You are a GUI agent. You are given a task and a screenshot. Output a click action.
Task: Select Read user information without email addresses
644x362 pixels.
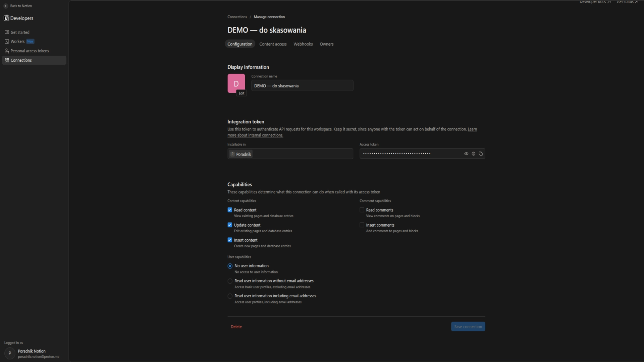230,281
